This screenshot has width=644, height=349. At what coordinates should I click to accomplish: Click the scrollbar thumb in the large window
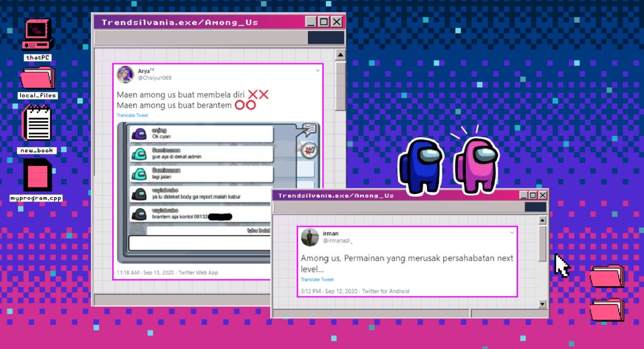[341, 86]
